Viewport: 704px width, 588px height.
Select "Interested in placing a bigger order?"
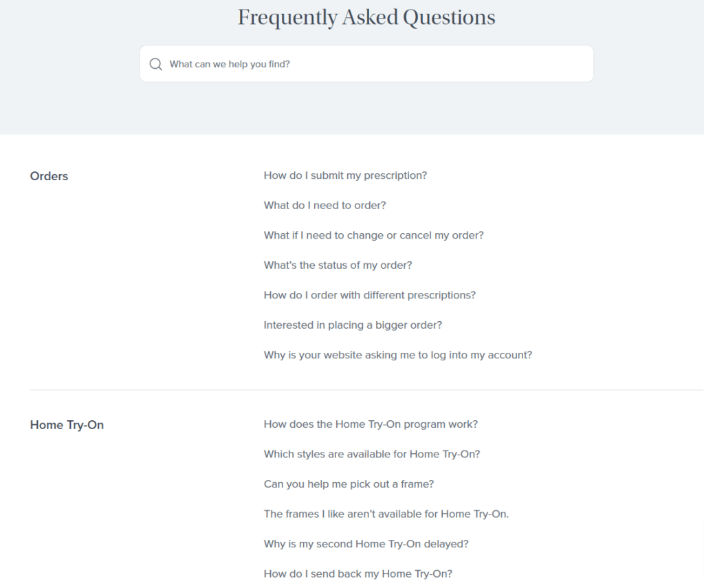click(x=353, y=325)
